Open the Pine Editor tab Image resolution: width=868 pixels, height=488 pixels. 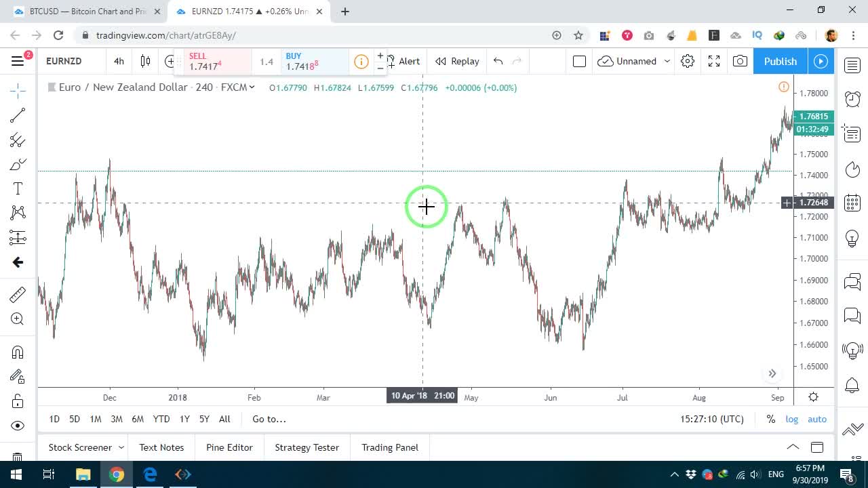(x=229, y=447)
